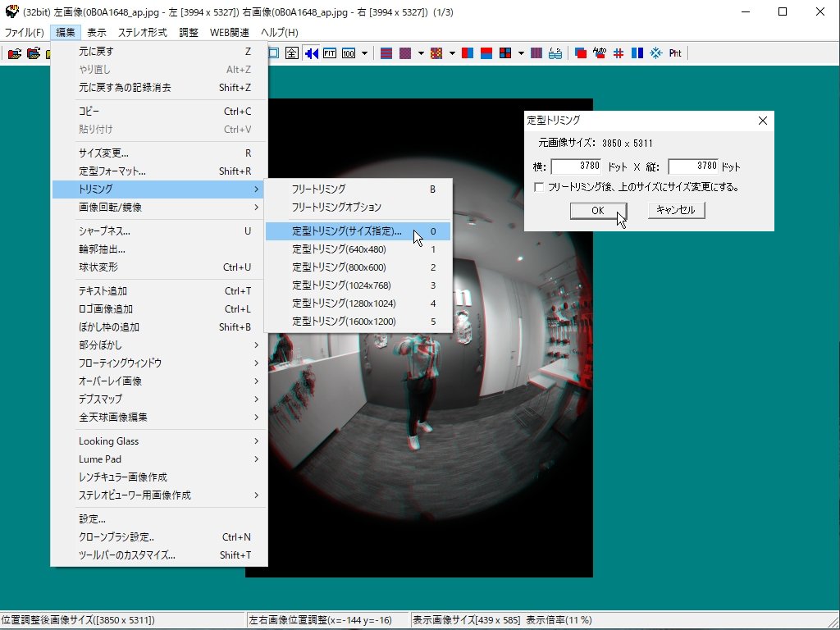
Task: Select 定型トリミング(1024x768) entry
Action: point(358,285)
